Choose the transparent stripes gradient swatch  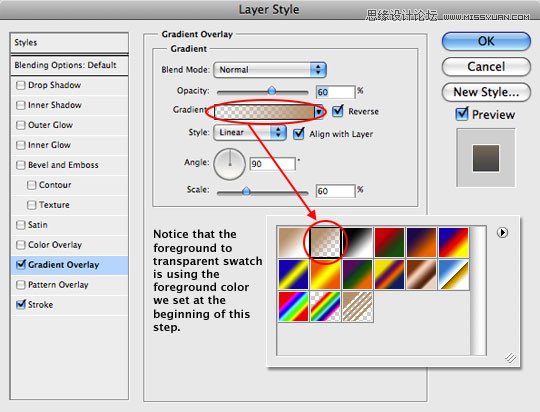(357, 306)
